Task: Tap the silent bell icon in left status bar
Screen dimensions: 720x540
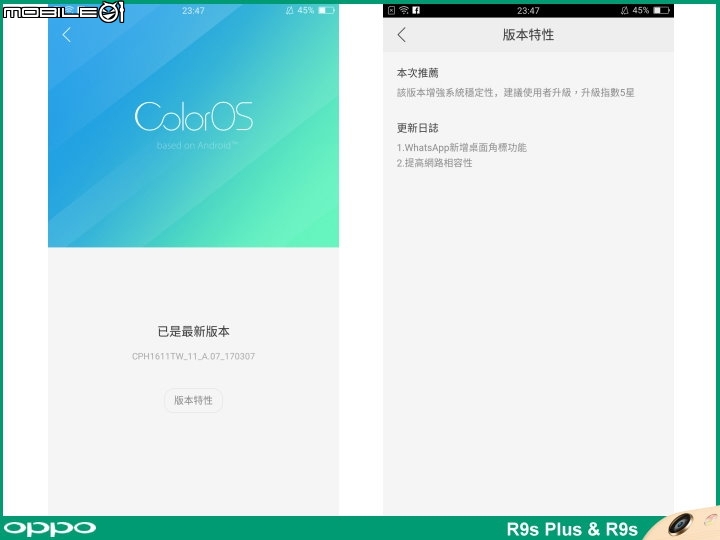Action: tap(289, 10)
